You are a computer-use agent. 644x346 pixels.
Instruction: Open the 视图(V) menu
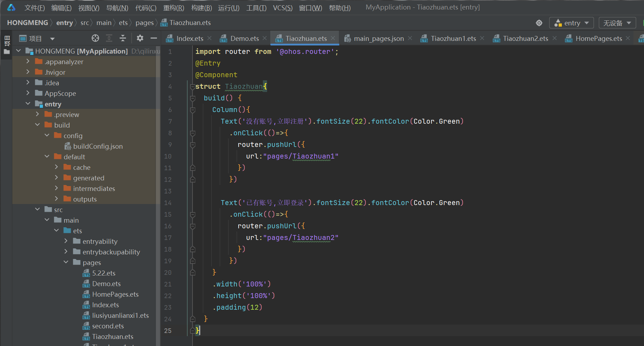click(x=89, y=8)
